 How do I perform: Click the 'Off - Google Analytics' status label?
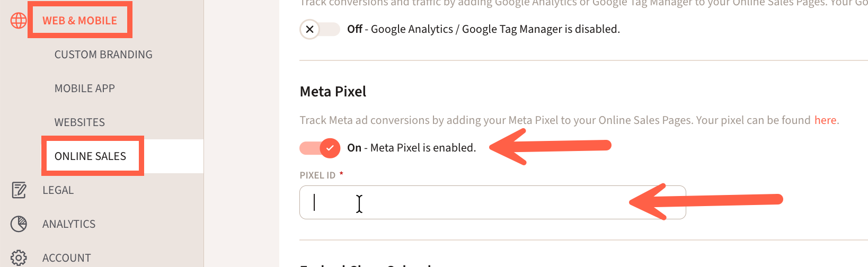pos(483,29)
